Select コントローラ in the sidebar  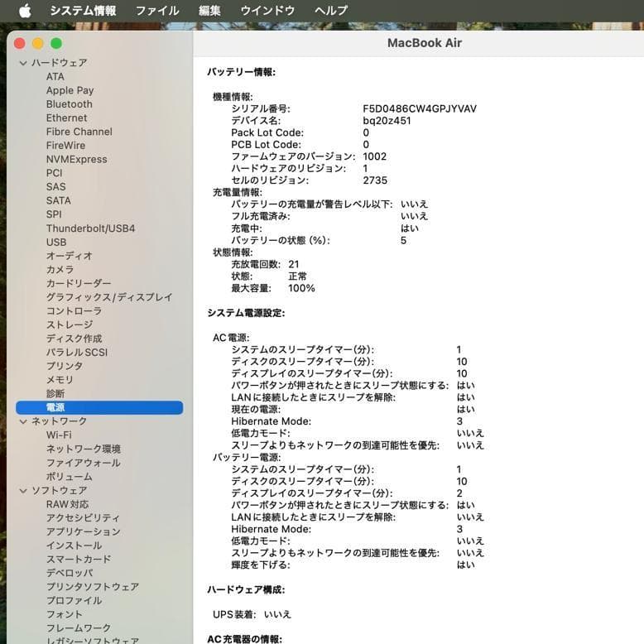74,311
